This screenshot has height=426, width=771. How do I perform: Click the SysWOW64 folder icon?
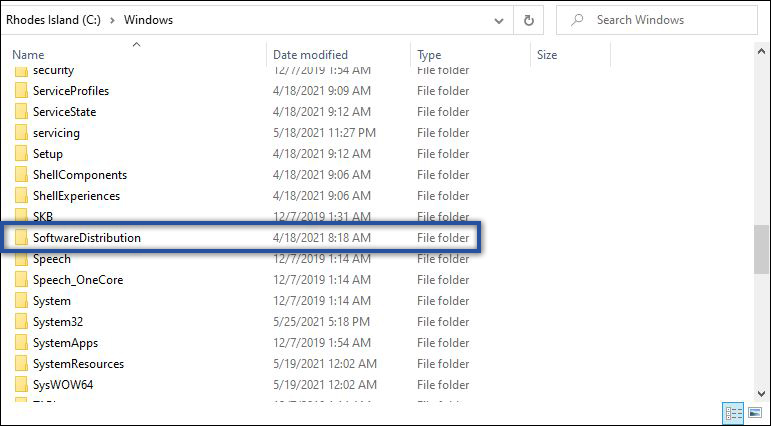click(21, 385)
